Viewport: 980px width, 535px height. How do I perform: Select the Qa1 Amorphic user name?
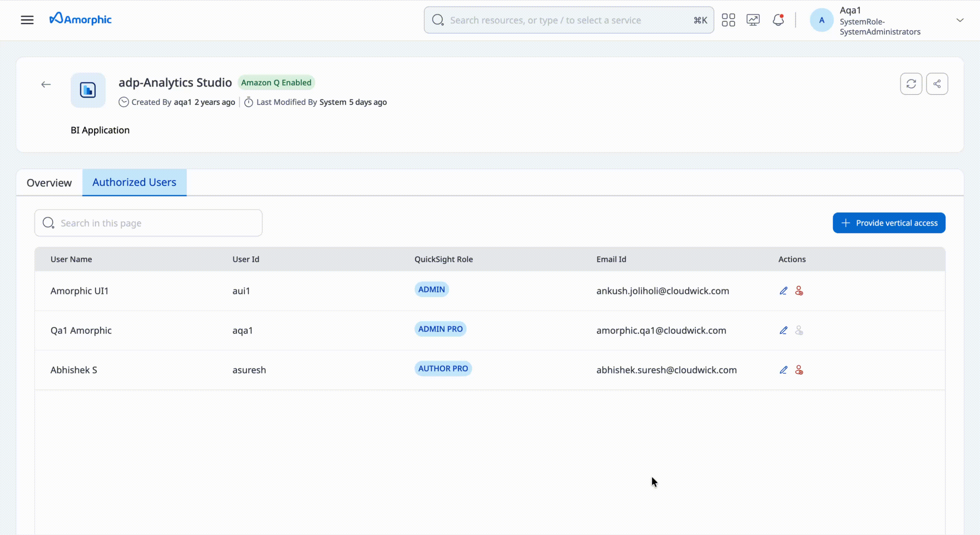click(x=81, y=331)
